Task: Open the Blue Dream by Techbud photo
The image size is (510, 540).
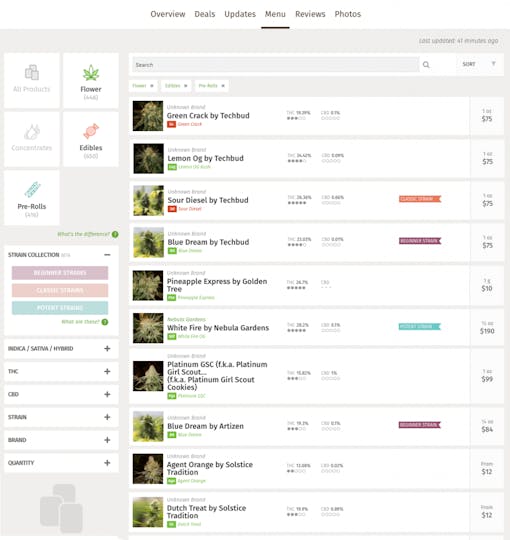Action: (x=148, y=242)
